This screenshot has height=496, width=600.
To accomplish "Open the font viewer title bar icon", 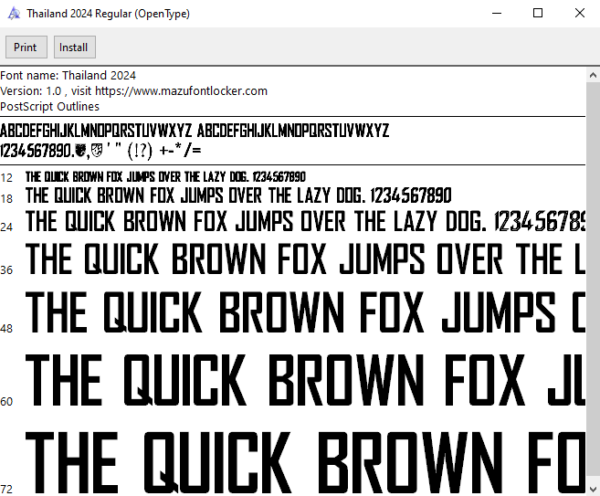I will [x=14, y=13].
